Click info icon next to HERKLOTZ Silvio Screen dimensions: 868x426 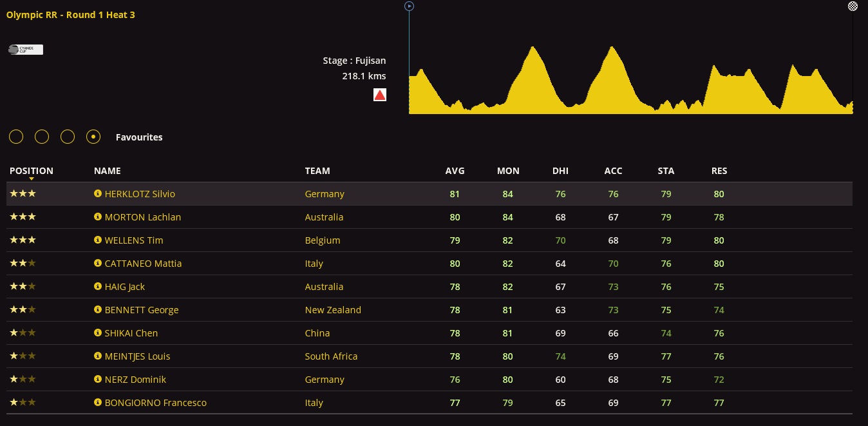coord(98,193)
